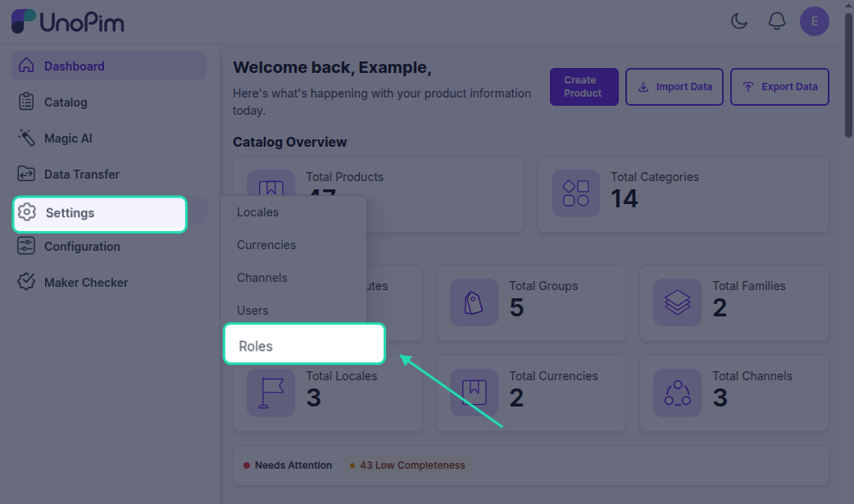Click the Total Locales flag icon
This screenshot has width=854, height=504.
click(x=270, y=393)
